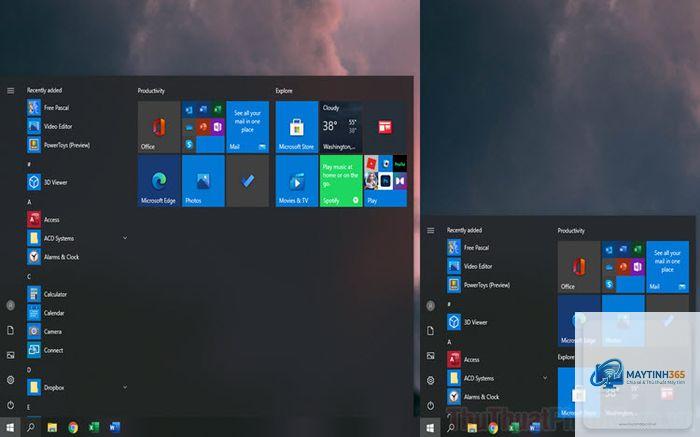
Task: Open File Explorer on left taskbar
Action: pyautogui.click(x=52, y=427)
